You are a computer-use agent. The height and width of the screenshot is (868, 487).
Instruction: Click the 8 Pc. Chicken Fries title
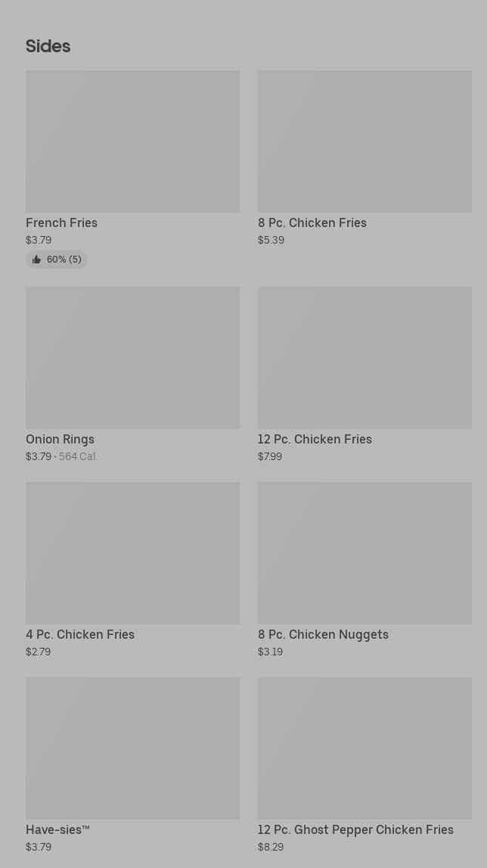click(312, 222)
